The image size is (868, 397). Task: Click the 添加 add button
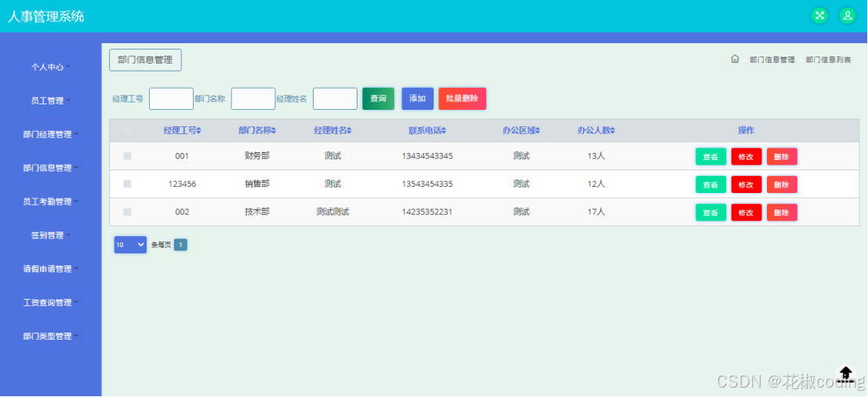point(417,99)
